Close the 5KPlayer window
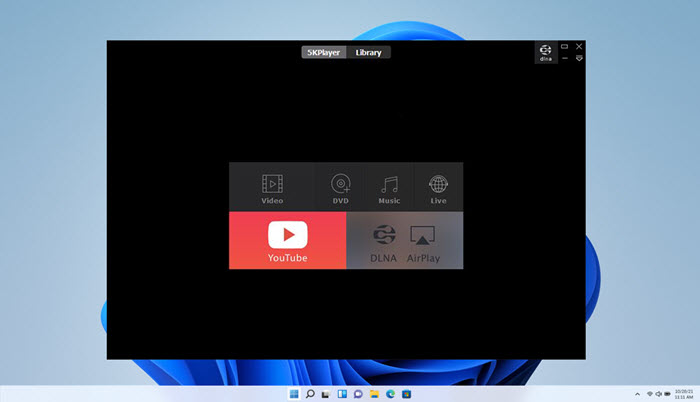Screen dimensions: 700x402 (x=579, y=46)
